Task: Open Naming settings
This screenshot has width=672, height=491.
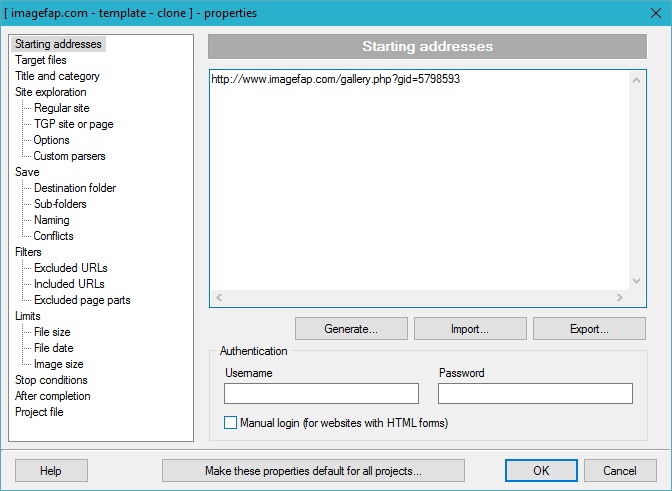Action: coord(51,220)
